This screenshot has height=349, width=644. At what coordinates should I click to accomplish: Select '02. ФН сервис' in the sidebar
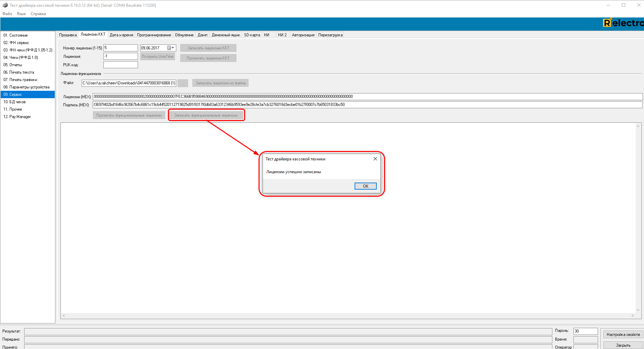click(x=16, y=43)
